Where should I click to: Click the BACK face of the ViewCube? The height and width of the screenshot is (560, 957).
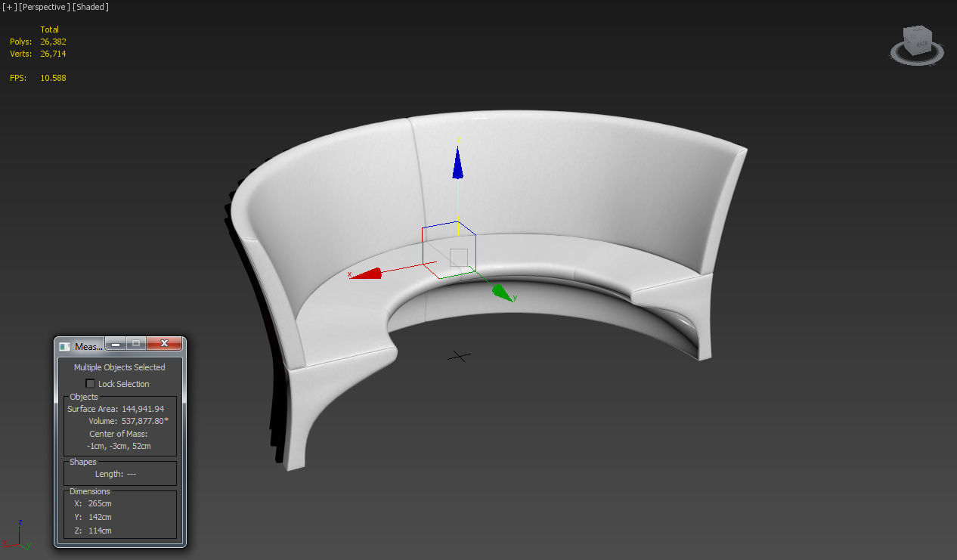tap(923, 44)
